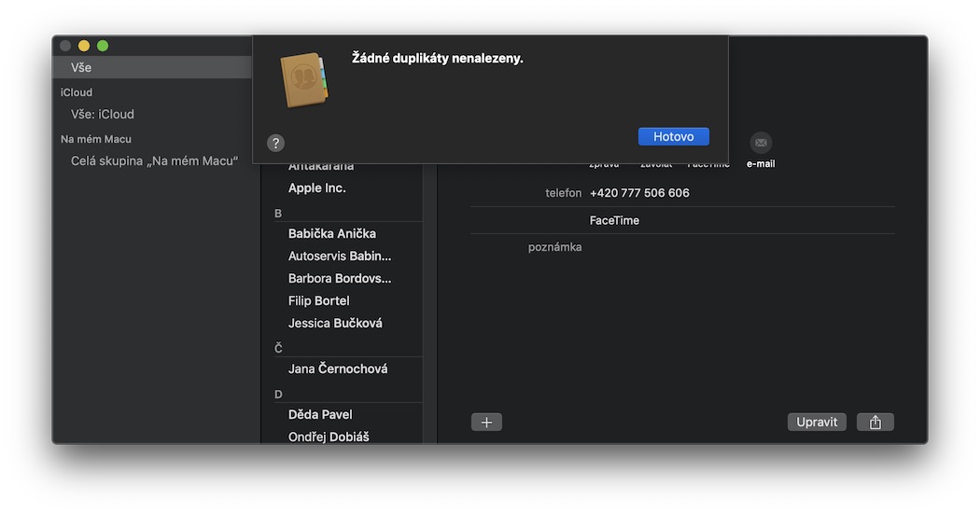
Task: Select Celá skupina „Na mém Macu“
Action: [x=154, y=161]
